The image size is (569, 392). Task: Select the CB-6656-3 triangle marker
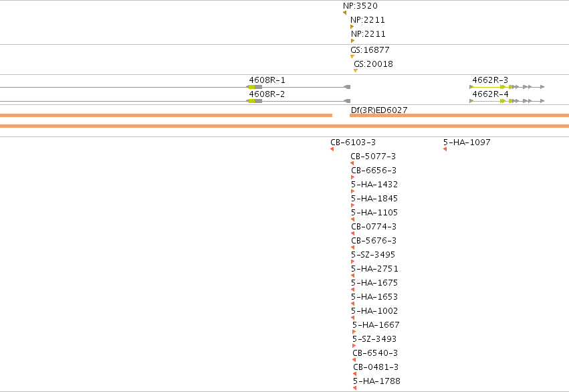[x=353, y=177]
